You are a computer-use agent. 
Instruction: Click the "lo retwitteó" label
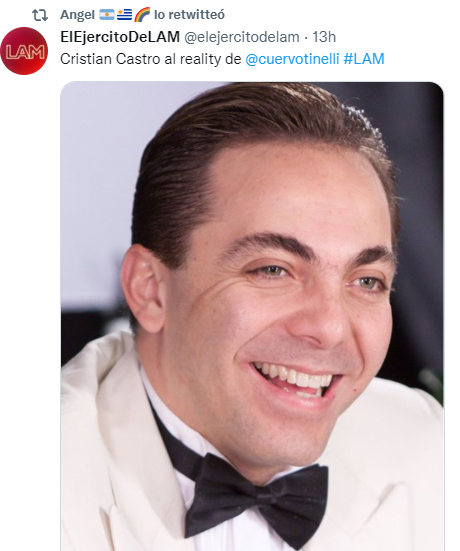(x=189, y=15)
